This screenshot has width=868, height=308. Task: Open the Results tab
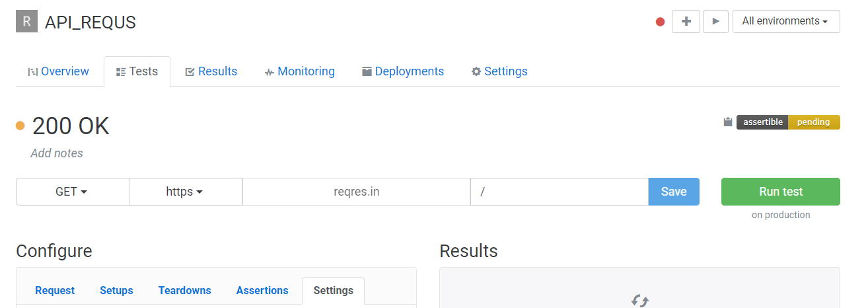pyautogui.click(x=211, y=71)
